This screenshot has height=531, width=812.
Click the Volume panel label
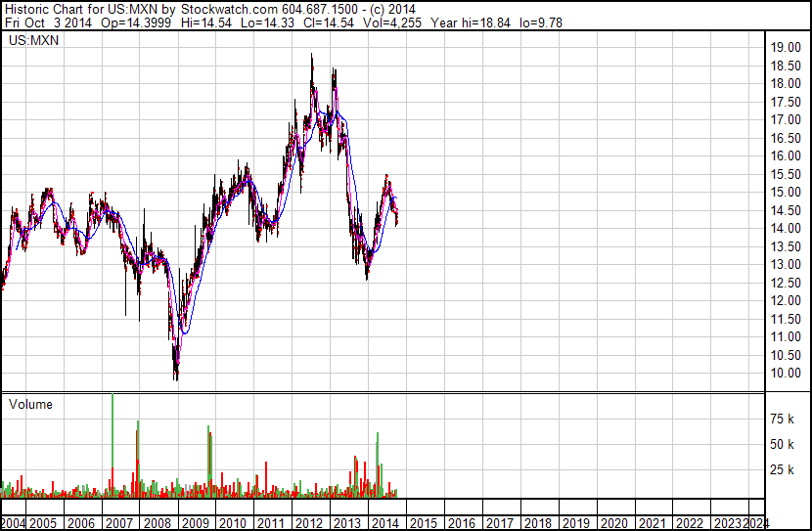(30, 404)
